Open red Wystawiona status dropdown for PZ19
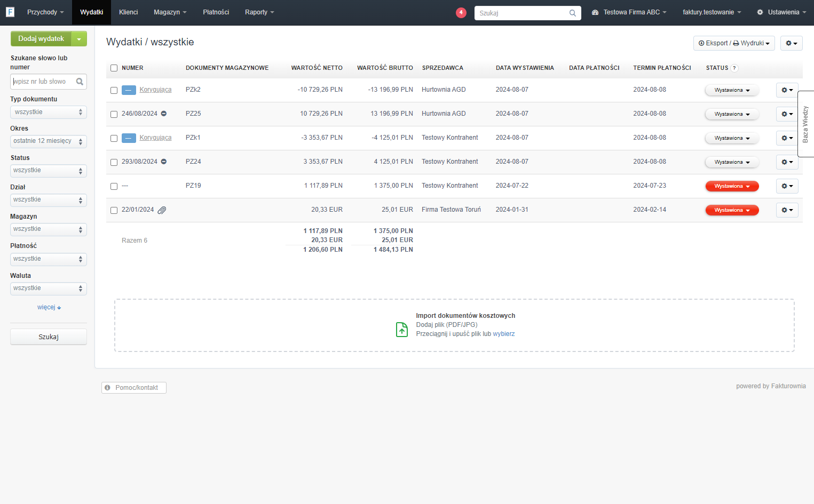This screenshot has width=814, height=504. (732, 186)
